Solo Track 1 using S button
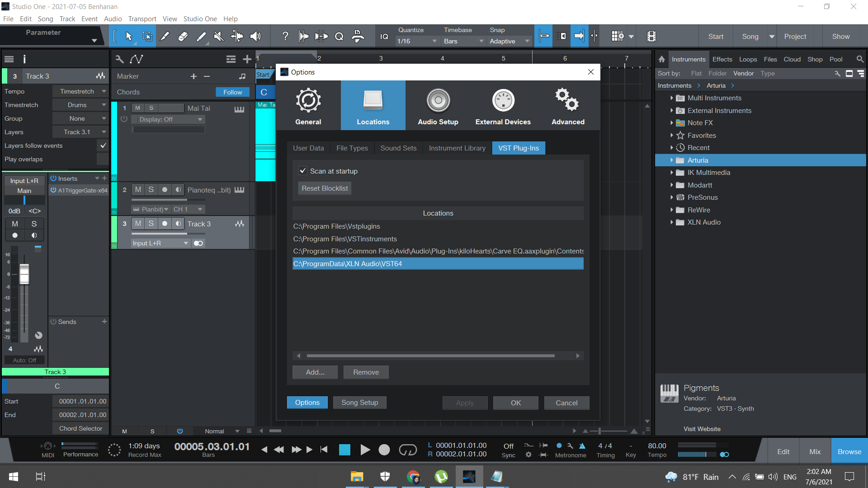 click(x=150, y=107)
